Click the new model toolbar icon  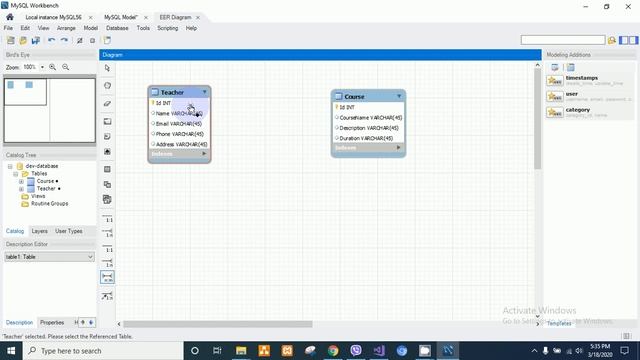11,40
